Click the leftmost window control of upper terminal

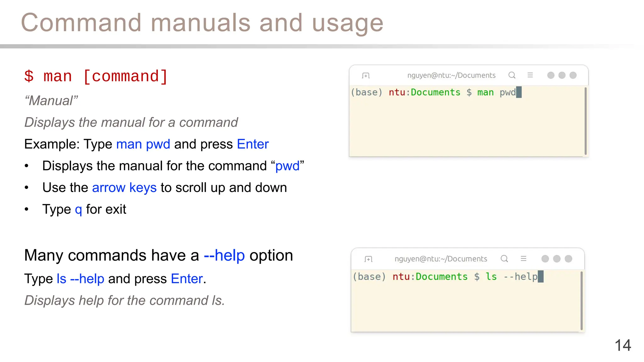551,75
